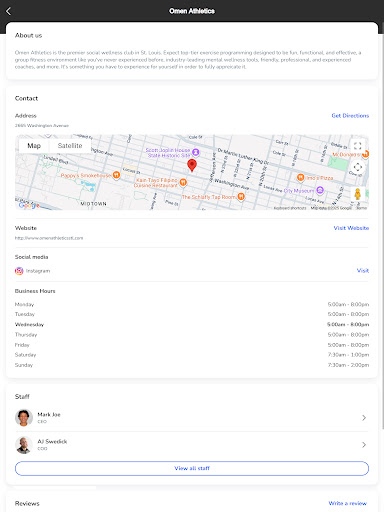Click the AJ Swedick name text
The width and height of the screenshot is (384, 512).
click(52, 442)
